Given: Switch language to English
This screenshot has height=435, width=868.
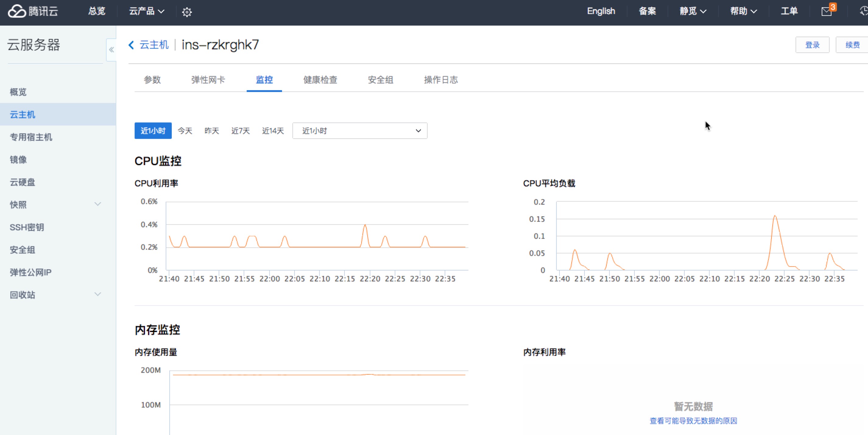Looking at the screenshot, I should (601, 11).
